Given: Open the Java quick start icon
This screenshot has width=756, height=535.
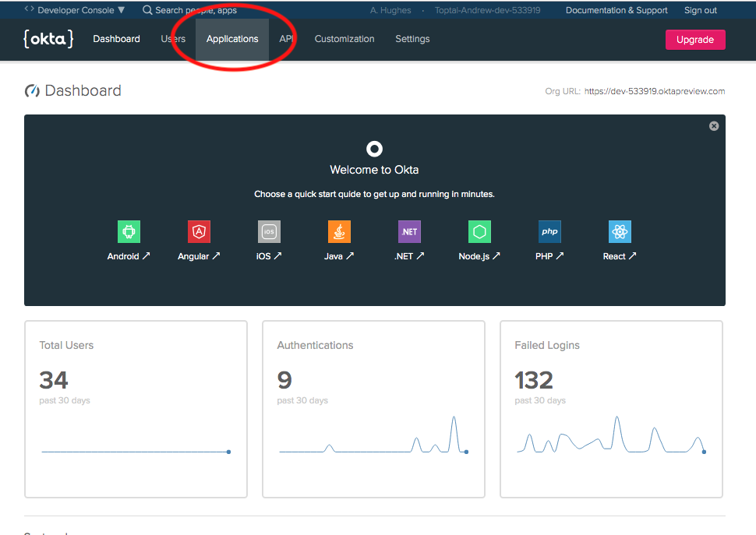Looking at the screenshot, I should 339,232.
